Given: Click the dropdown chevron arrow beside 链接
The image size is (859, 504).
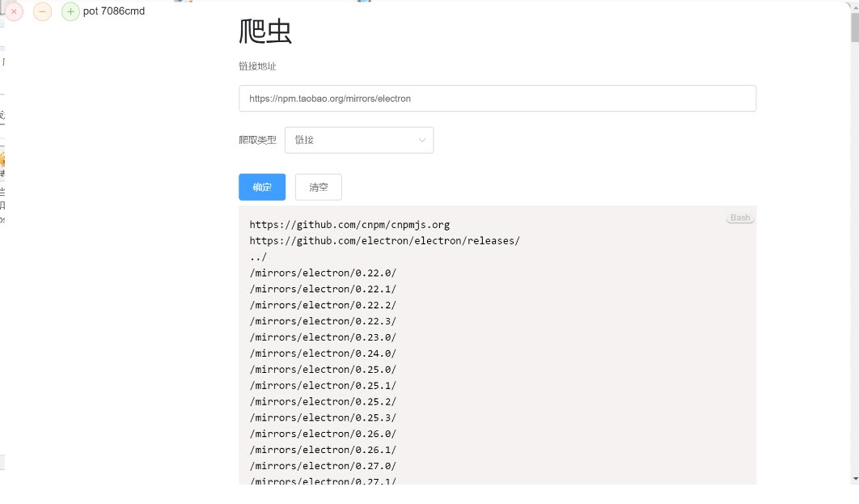Looking at the screenshot, I should [422, 140].
